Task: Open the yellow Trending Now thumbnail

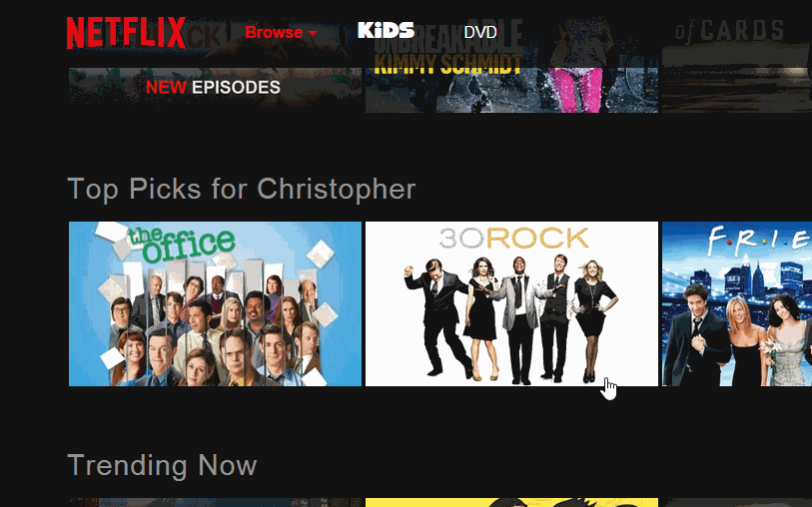Action: (x=511, y=502)
